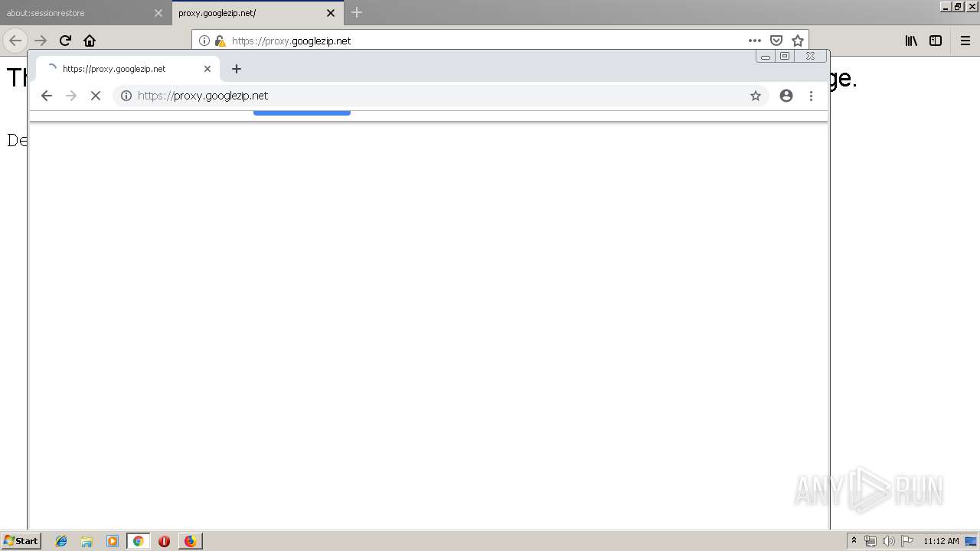
Task: Switch to Chrome in taskbar
Action: pos(138,541)
